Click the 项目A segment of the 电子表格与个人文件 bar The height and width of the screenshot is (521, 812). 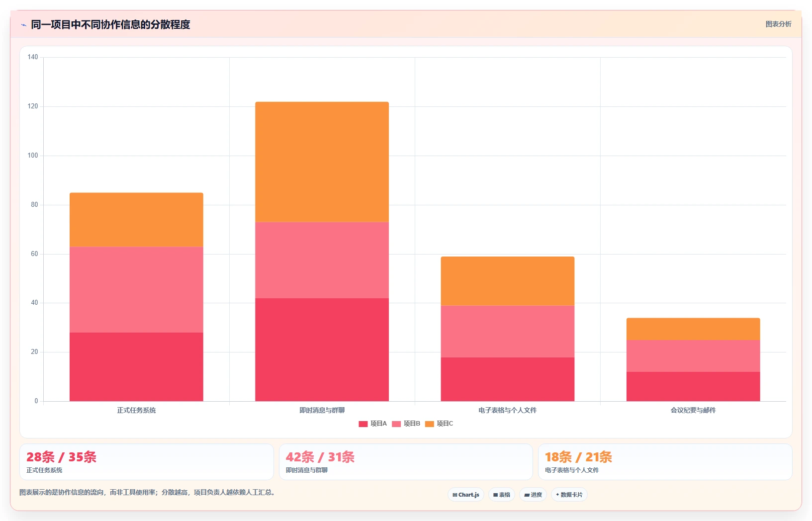508,379
